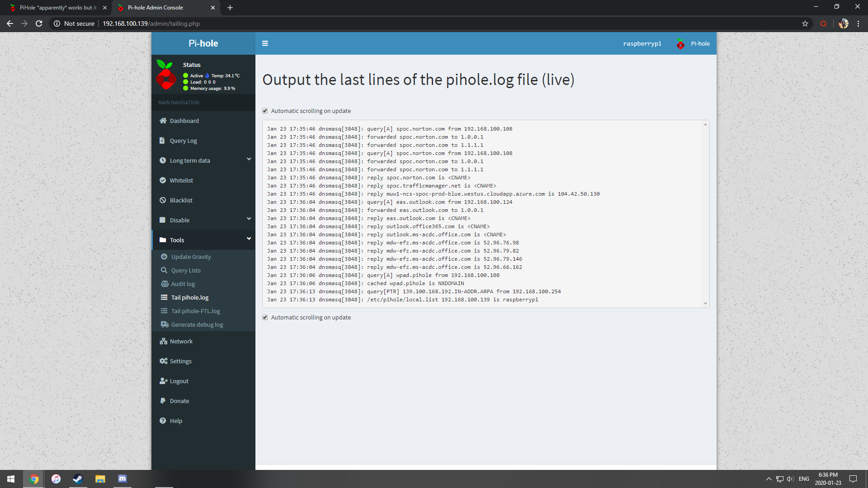Click the Settings gears icon
This screenshot has width=868, height=488.
[163, 361]
